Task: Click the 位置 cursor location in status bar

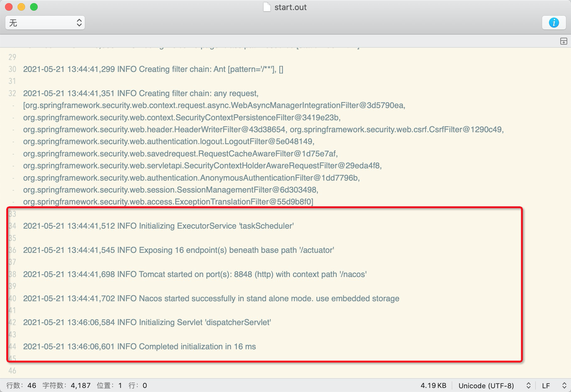Action: 109,385
